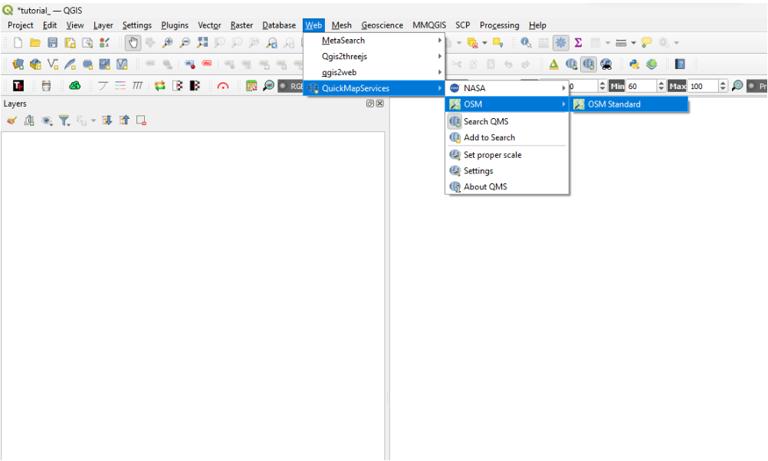Save project with the floppy disk icon
This screenshot has width=768, height=461.
point(52,43)
